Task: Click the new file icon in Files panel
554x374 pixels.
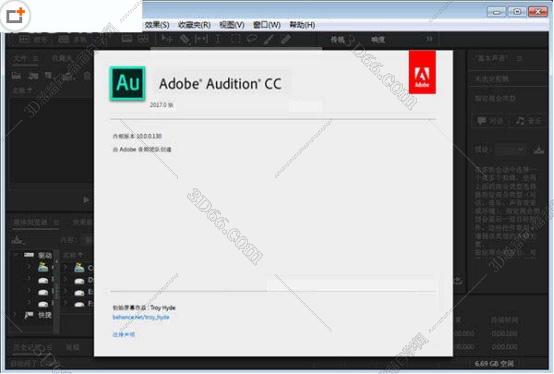Action: click(x=48, y=76)
